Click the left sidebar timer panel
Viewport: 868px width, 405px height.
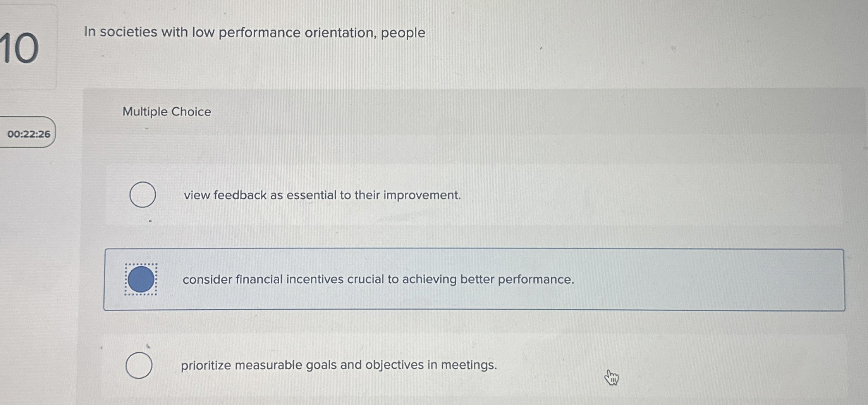(x=27, y=133)
